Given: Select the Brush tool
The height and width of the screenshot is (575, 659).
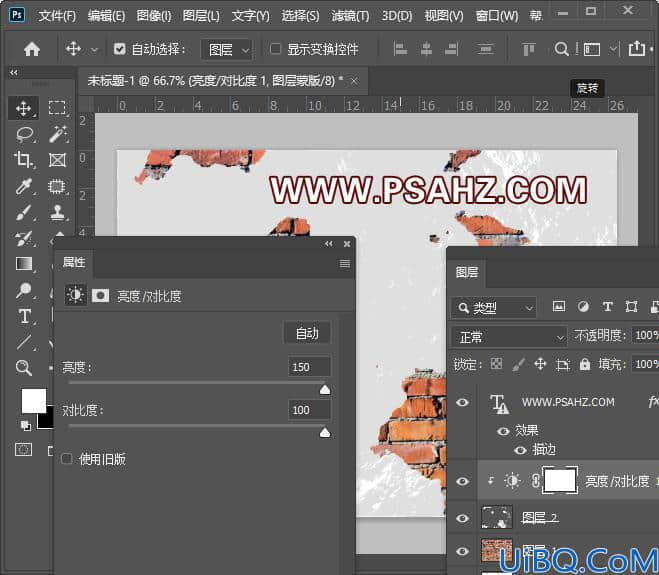Looking at the screenshot, I should [x=24, y=212].
